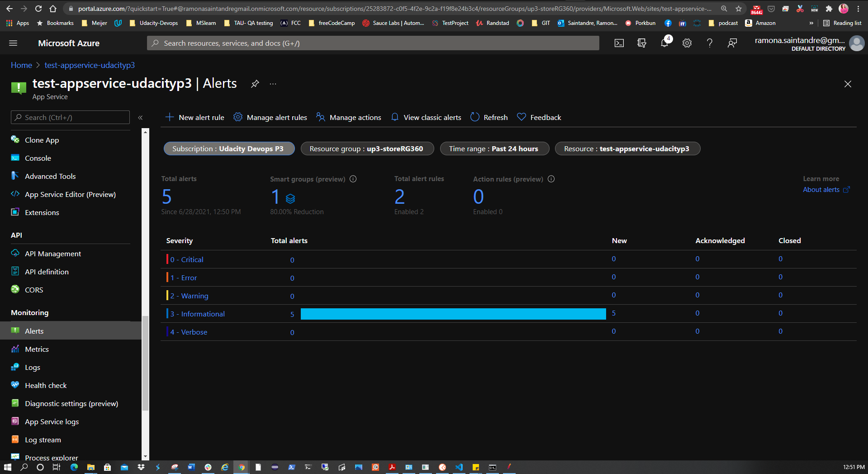Open the help question mark

709,43
